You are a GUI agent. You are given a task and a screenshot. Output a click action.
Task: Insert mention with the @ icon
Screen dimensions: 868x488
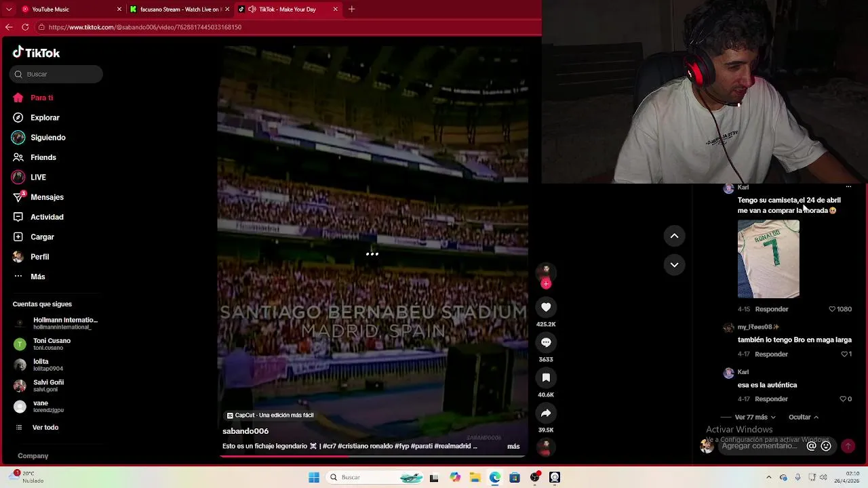811,446
